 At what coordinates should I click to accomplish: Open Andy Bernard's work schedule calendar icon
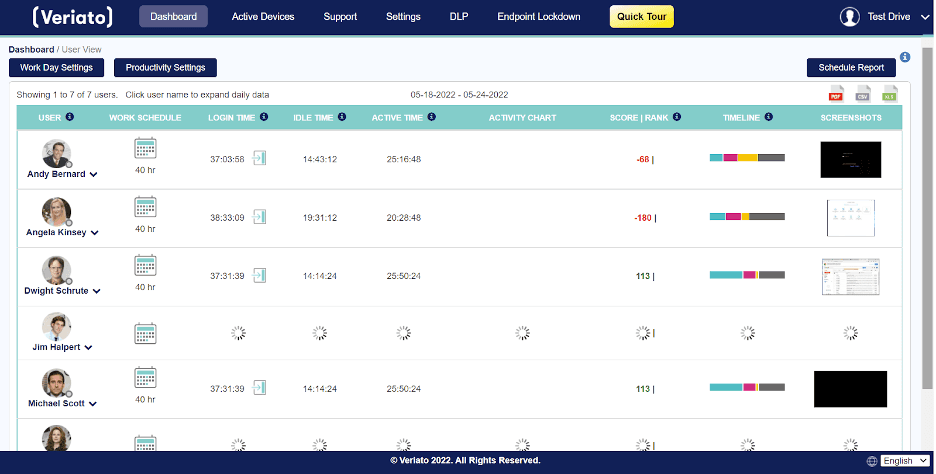(145, 149)
